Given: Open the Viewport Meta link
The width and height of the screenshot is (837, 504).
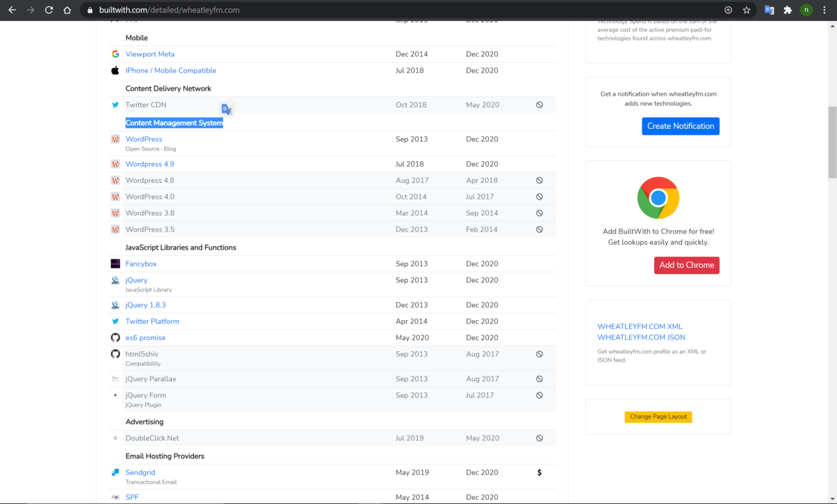Looking at the screenshot, I should coord(150,54).
